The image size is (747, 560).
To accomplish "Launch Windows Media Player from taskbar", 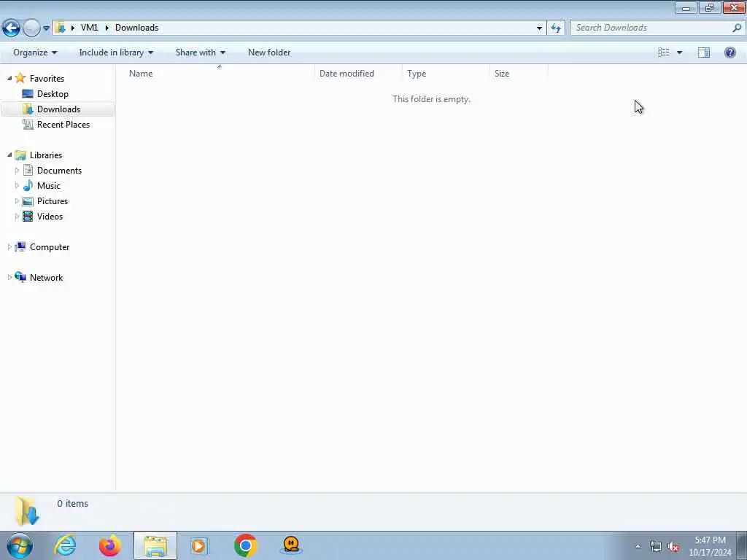I will click(199, 545).
